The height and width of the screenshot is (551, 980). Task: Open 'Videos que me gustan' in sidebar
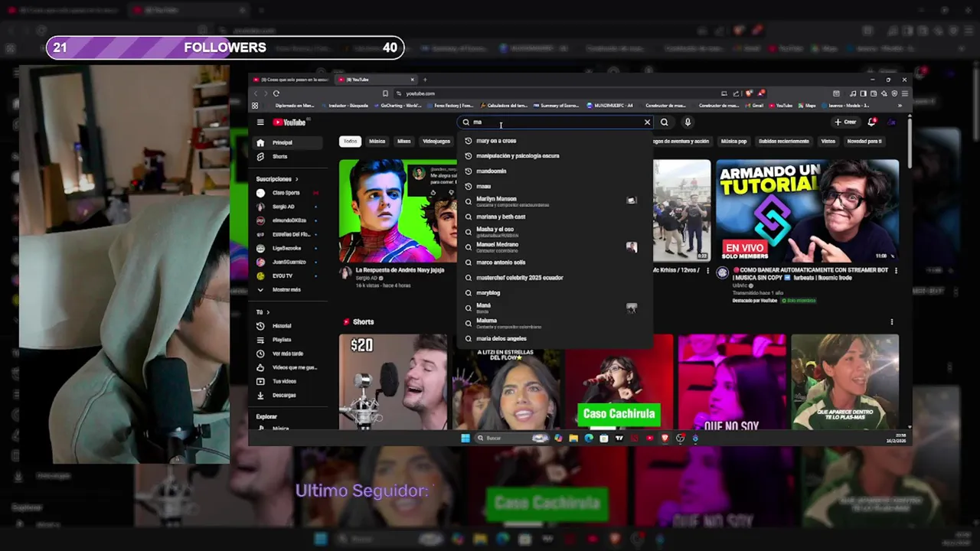pyautogui.click(x=286, y=367)
